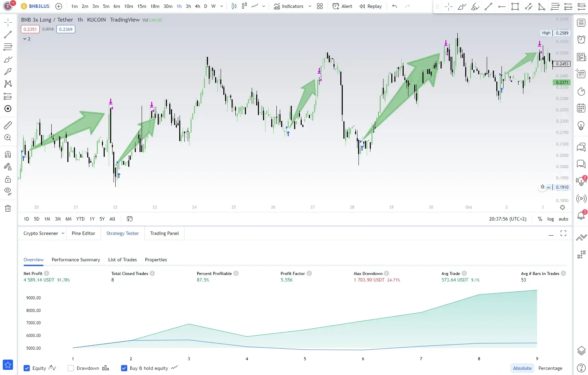Start Bar Replay mode
Image resolution: width=588 pixels, height=375 pixels.
(370, 6)
